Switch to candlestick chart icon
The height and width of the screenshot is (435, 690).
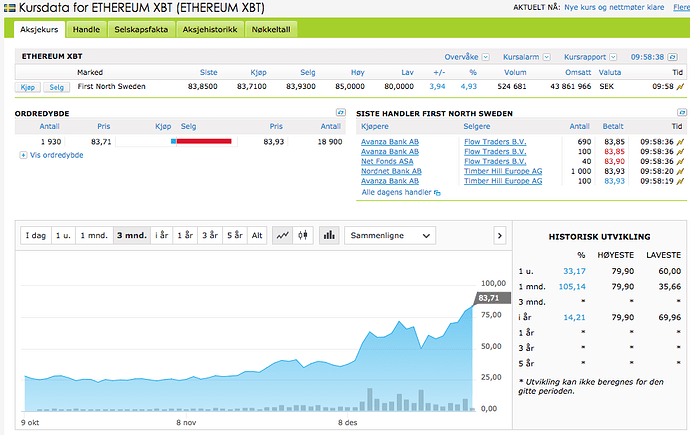tap(304, 235)
